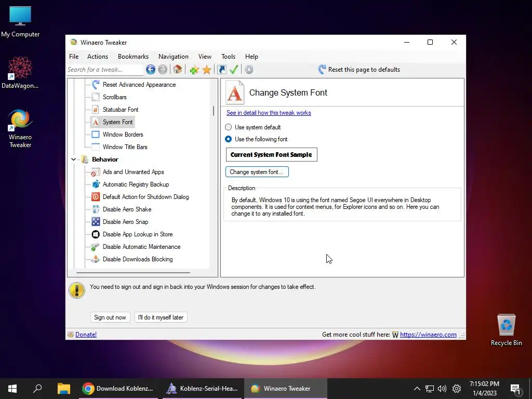The width and height of the screenshot is (532, 399).
Task: Click the Disable App Lookup in Store icon
Action: (x=96, y=234)
